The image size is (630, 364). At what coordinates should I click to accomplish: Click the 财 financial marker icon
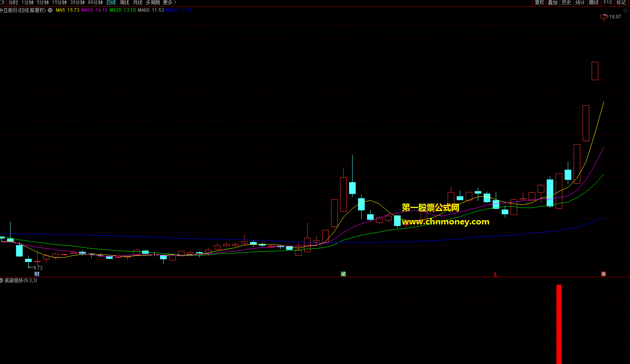37,274
